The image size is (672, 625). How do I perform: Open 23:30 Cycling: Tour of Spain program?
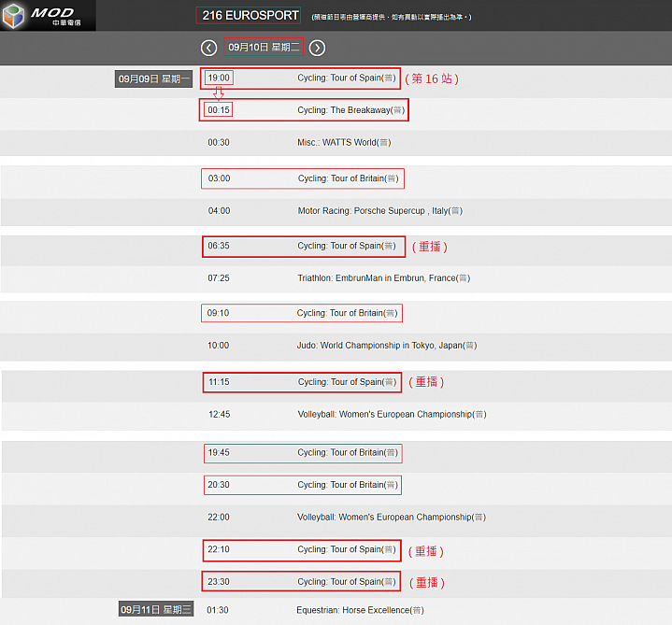tap(347, 582)
